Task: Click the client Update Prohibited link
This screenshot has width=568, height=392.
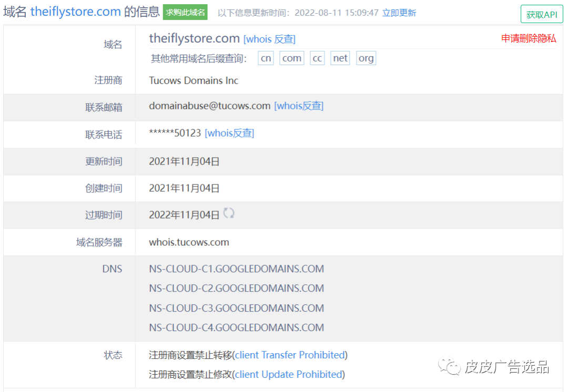Action: [289, 375]
